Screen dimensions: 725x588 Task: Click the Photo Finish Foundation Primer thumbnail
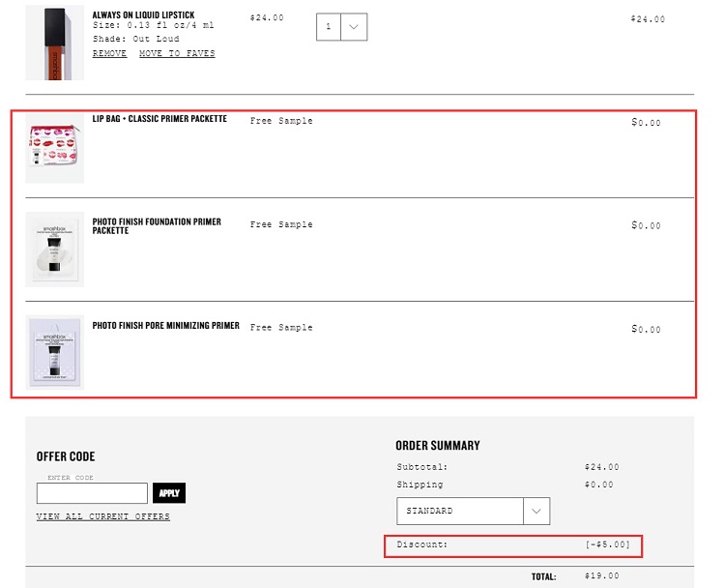[54, 250]
